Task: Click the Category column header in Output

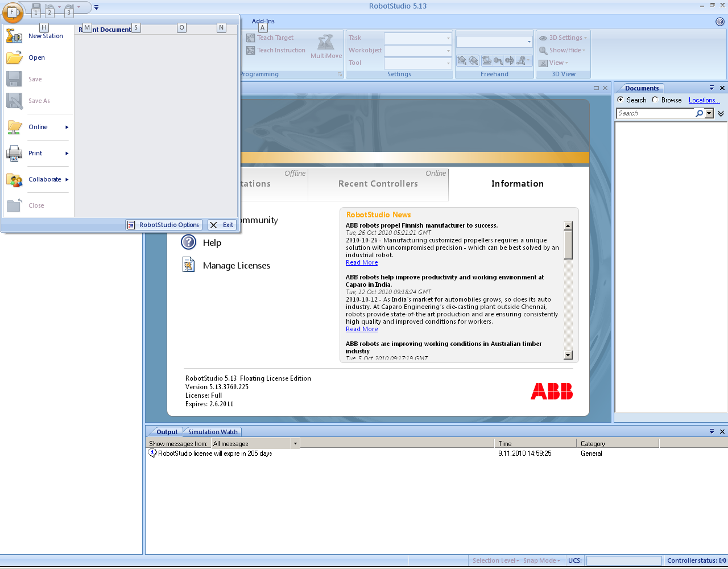Action: (x=618, y=443)
